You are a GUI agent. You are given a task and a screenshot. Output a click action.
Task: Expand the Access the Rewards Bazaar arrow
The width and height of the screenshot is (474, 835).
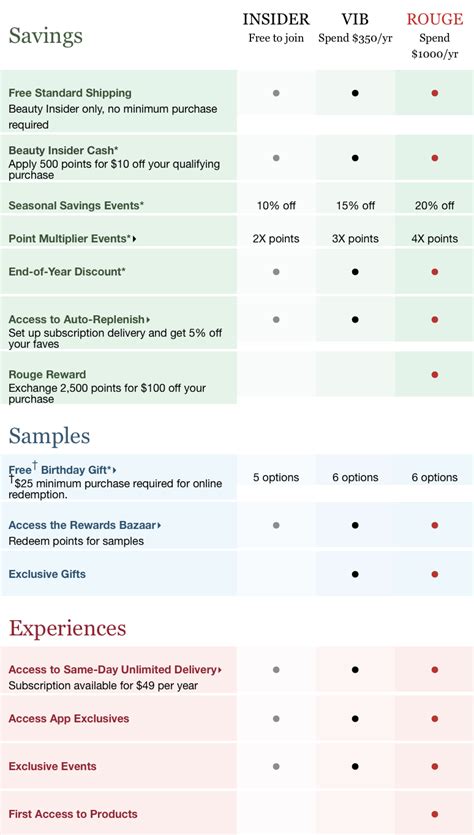(x=159, y=525)
